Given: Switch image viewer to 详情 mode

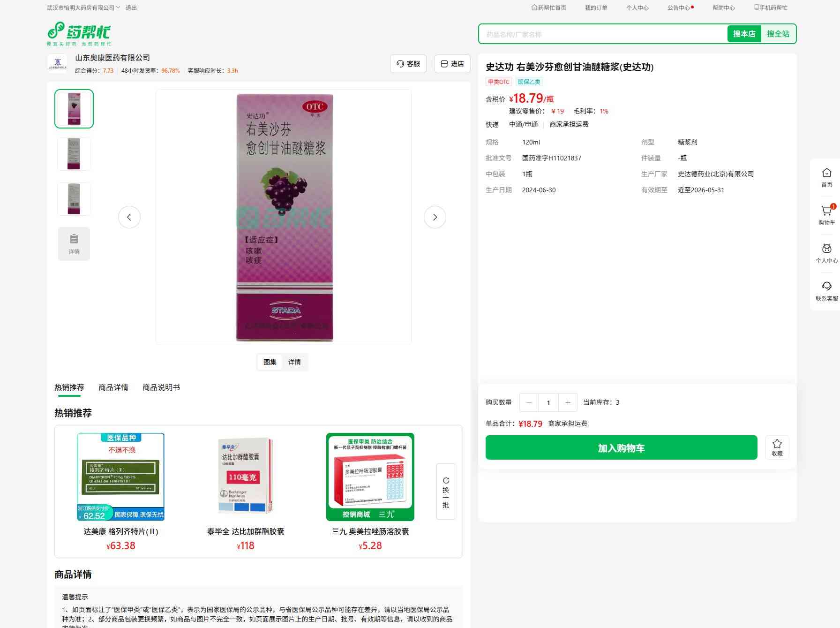Looking at the screenshot, I should 294,362.
